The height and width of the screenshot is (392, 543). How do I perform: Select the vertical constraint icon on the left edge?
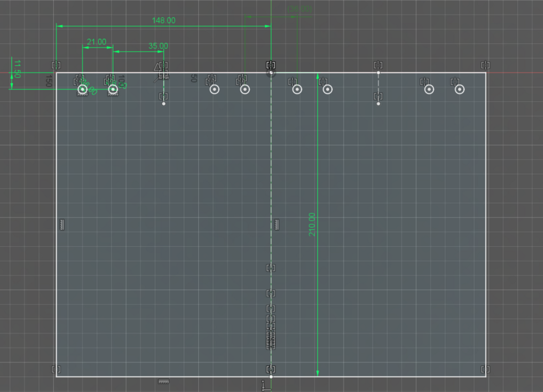coord(62,225)
